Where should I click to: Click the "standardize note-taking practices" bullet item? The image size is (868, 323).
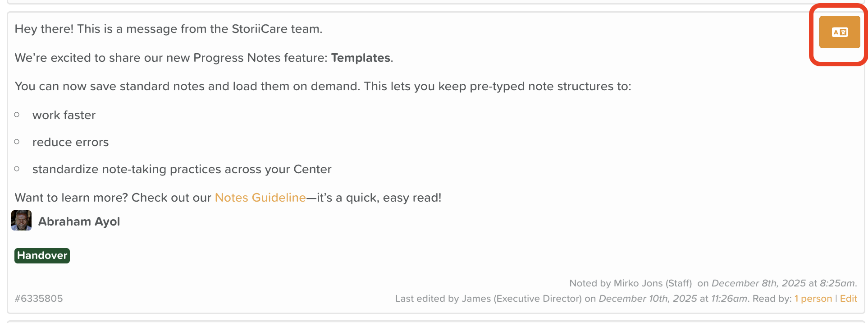tap(182, 169)
